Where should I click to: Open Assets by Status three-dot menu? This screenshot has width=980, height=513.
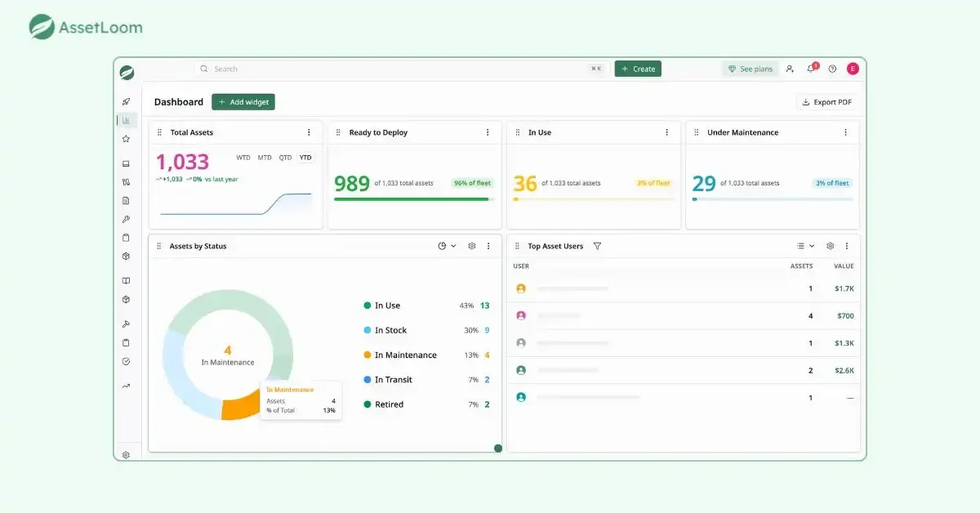(x=488, y=246)
